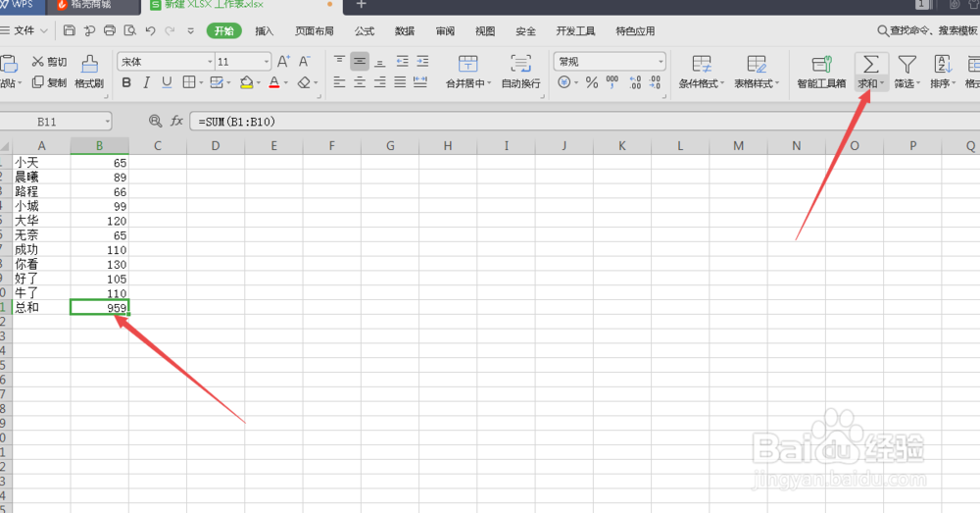Expand the font color dropdown arrow

point(285,82)
